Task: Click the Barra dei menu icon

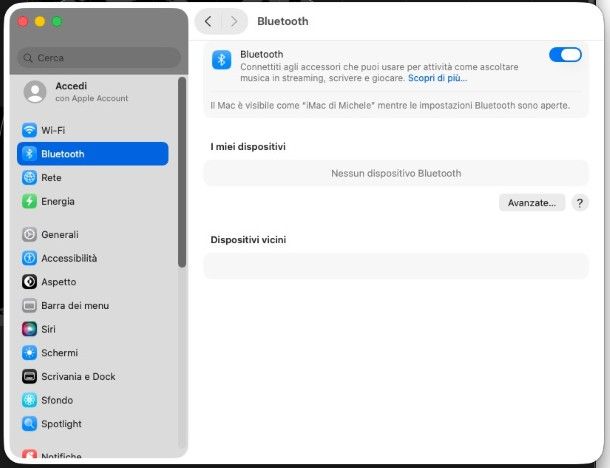Action: point(29,305)
